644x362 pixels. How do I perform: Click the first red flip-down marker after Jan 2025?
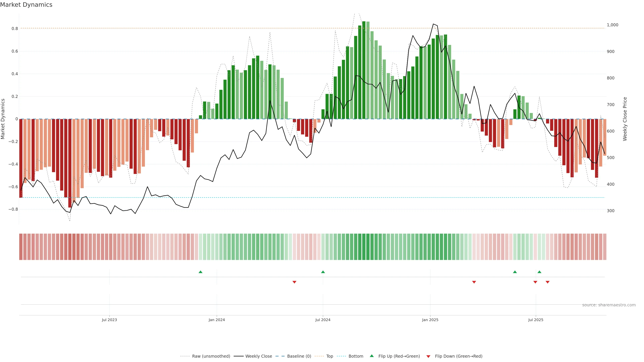[x=474, y=282]
